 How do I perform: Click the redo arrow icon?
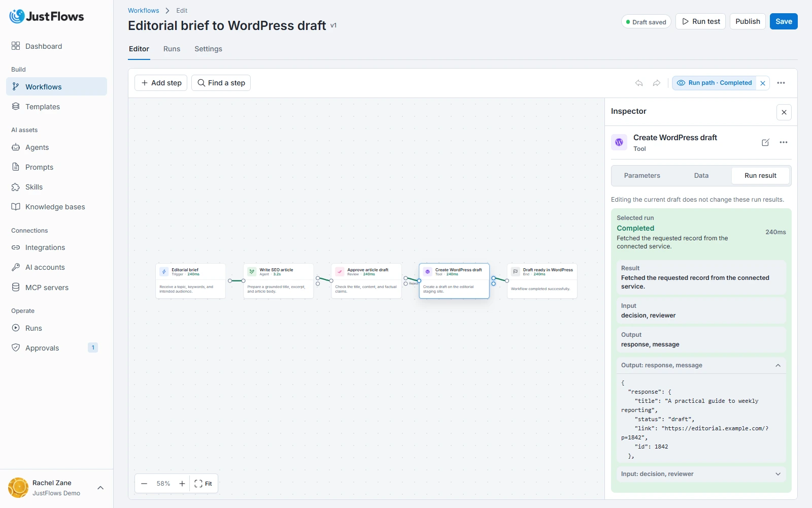pos(657,83)
